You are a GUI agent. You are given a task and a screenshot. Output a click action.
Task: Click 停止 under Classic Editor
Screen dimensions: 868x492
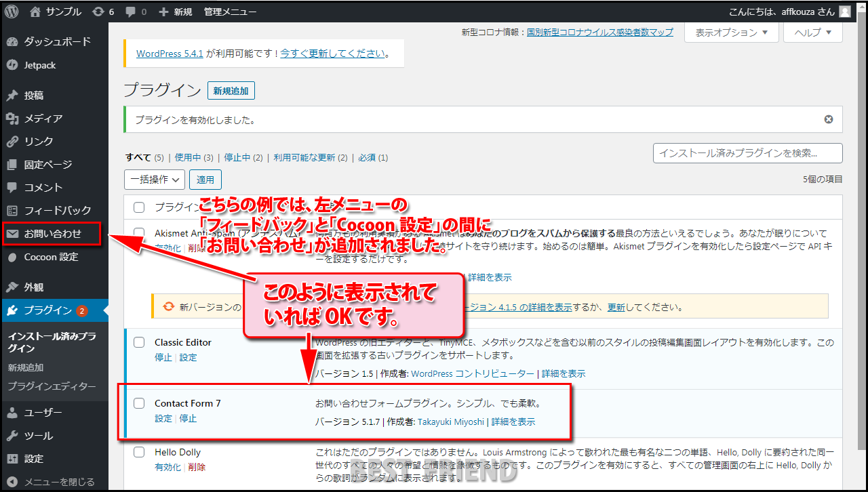pos(163,358)
